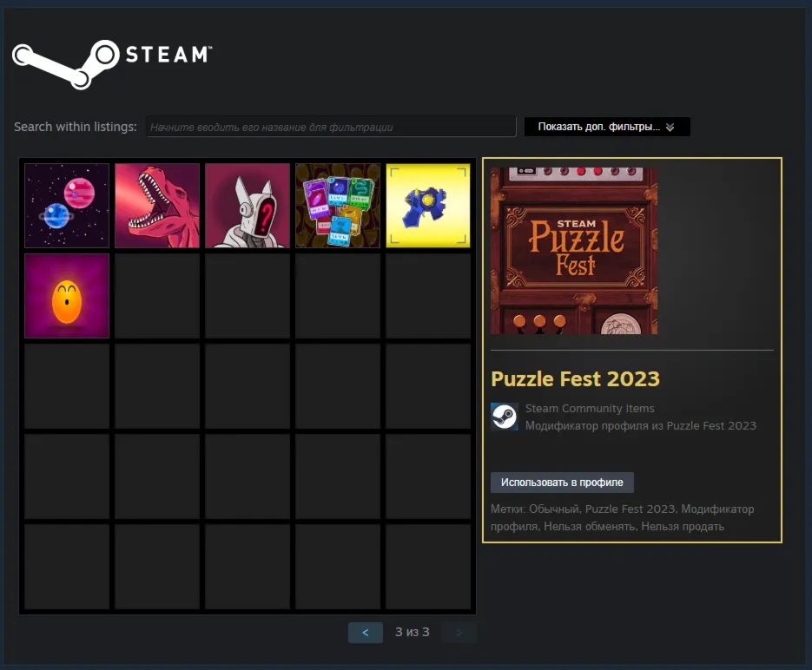
Task: Click the disabled next page arrow
Action: [x=459, y=632]
